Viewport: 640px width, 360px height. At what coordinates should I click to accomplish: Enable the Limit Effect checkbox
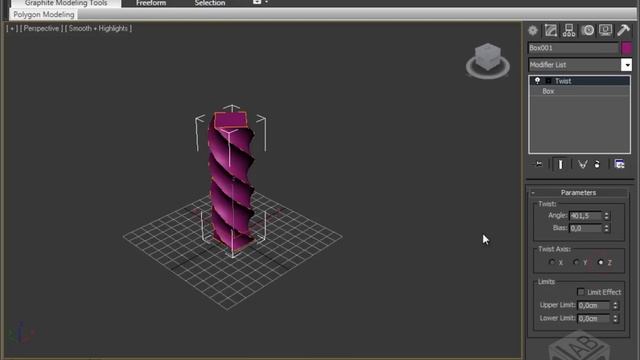click(x=581, y=292)
